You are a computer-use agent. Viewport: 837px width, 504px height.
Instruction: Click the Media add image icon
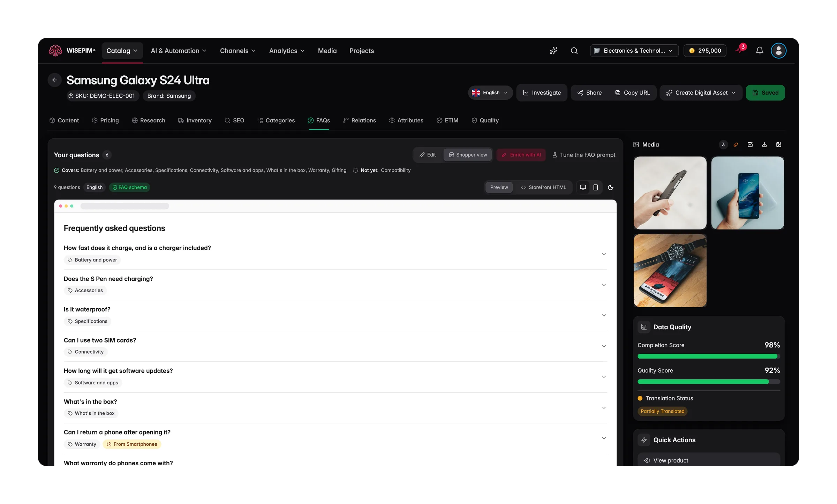(x=779, y=145)
